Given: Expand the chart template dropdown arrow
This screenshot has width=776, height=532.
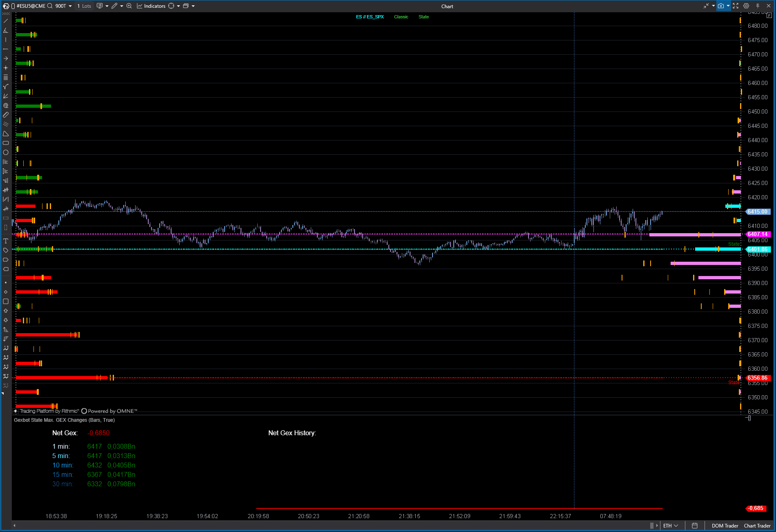Looking at the screenshot, I should click(x=107, y=6).
